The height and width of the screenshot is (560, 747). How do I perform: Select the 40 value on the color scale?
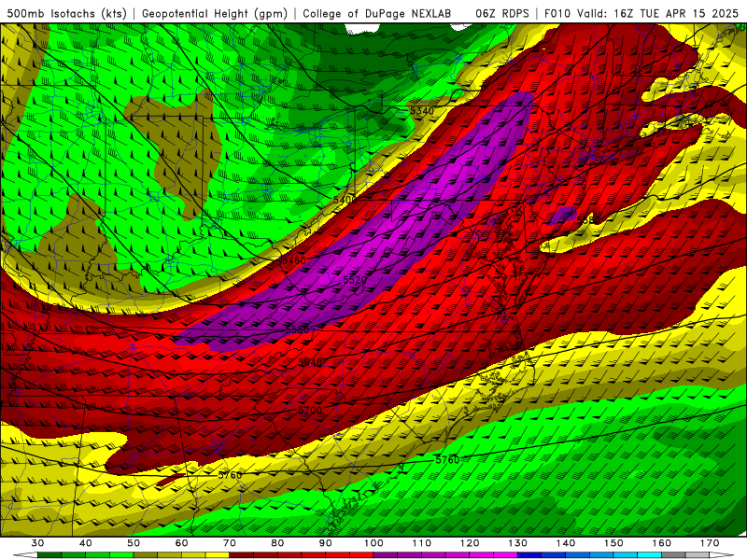click(86, 543)
